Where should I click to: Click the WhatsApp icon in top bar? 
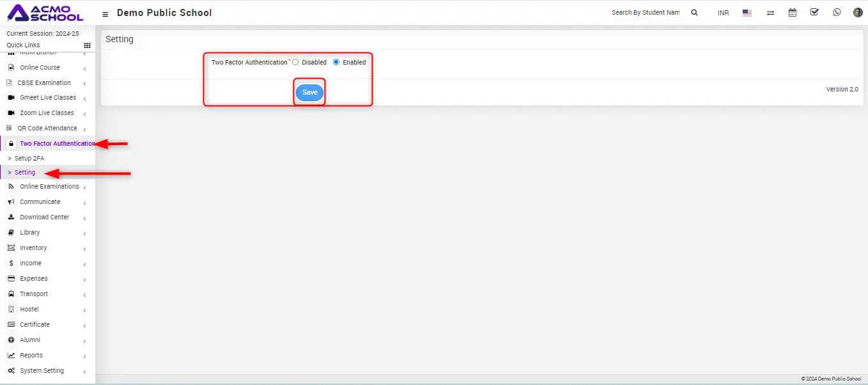837,12
